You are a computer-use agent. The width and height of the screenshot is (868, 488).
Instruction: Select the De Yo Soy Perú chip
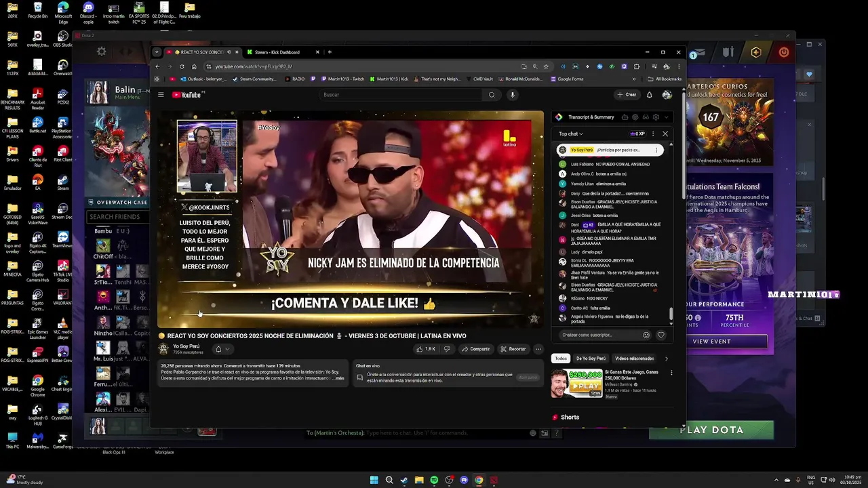click(591, 359)
